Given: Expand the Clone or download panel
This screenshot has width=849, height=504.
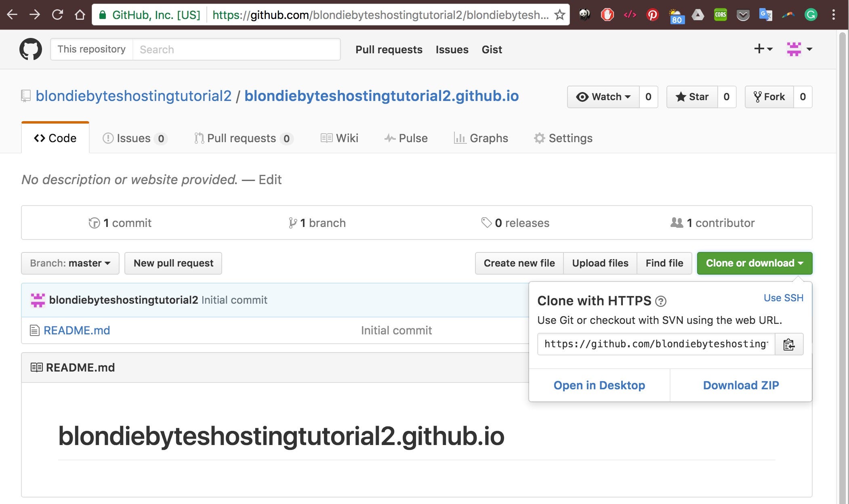Looking at the screenshot, I should point(754,263).
